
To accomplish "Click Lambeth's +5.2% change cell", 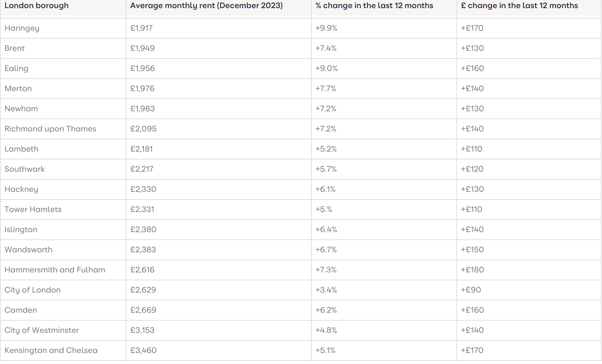I will [x=326, y=149].
